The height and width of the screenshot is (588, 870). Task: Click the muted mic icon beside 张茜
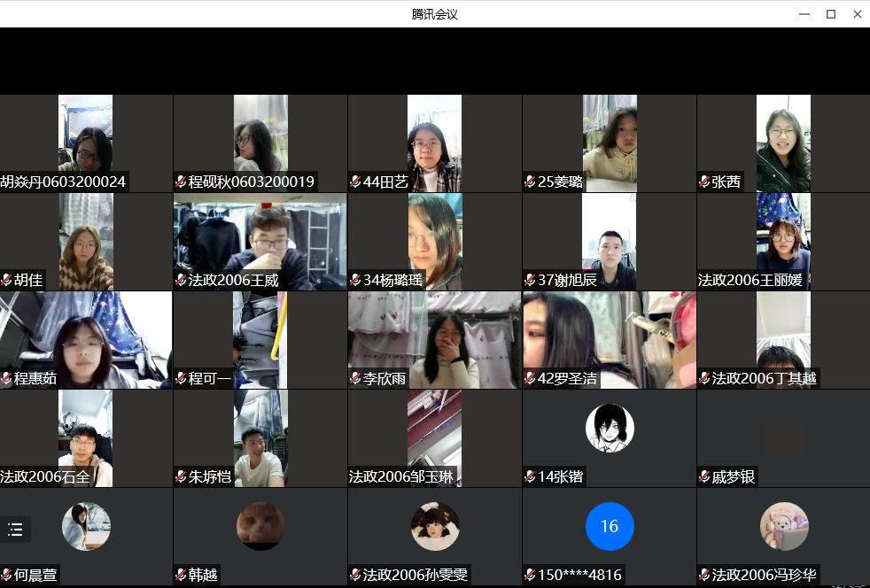pyautogui.click(x=704, y=182)
